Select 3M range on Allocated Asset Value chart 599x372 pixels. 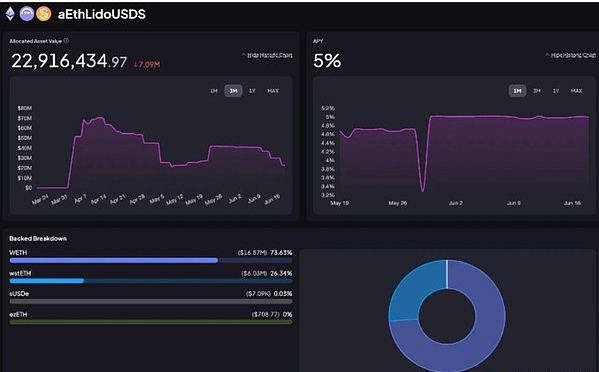coord(233,91)
